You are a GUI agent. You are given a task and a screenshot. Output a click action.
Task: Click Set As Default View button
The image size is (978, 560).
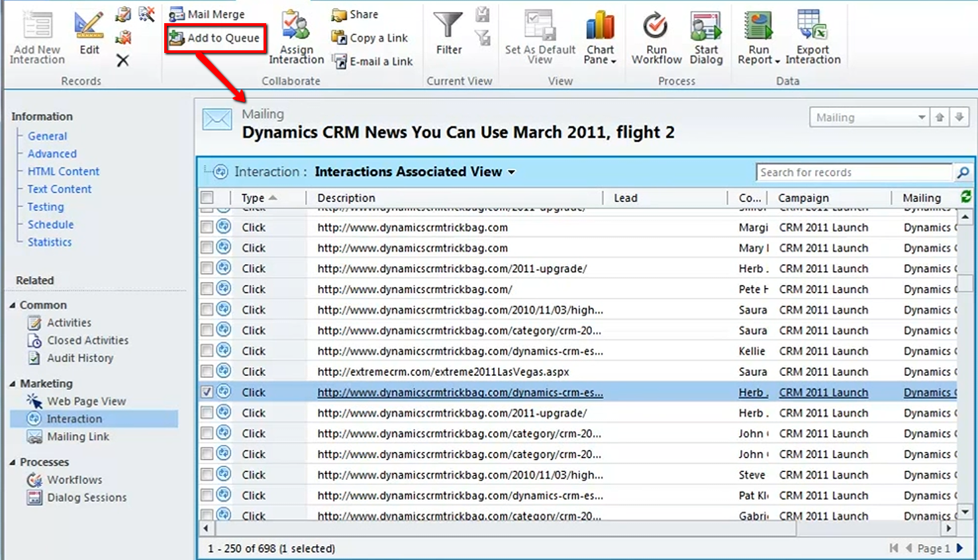tap(540, 37)
